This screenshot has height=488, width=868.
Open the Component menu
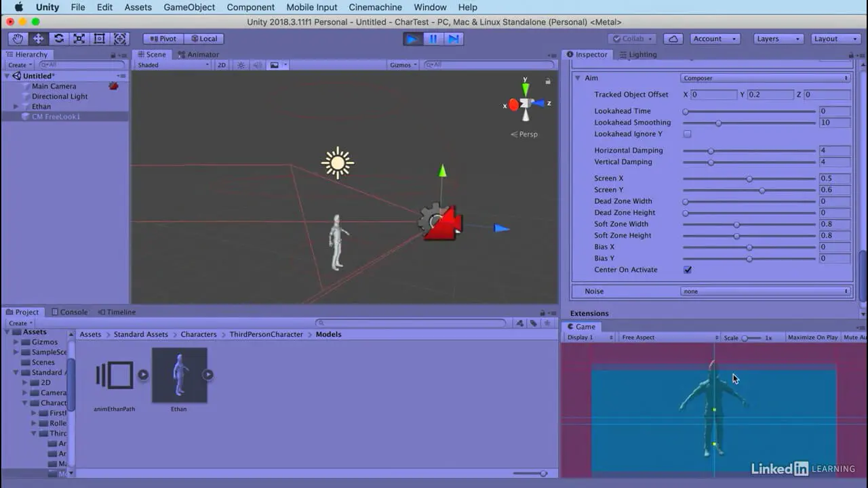[x=251, y=7]
